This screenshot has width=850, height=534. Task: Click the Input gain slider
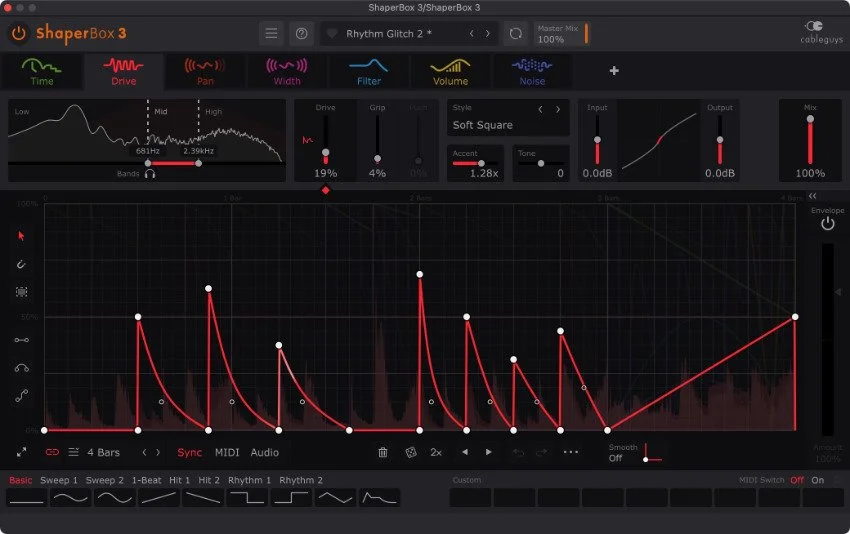point(597,140)
